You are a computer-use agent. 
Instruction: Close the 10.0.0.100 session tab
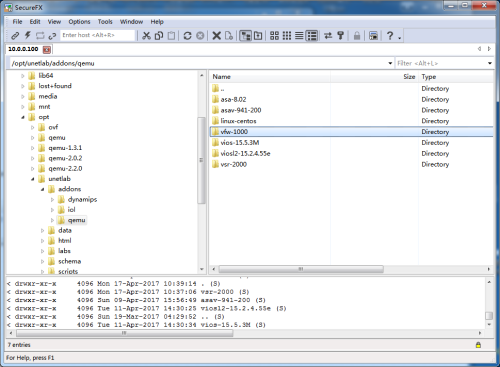47,49
